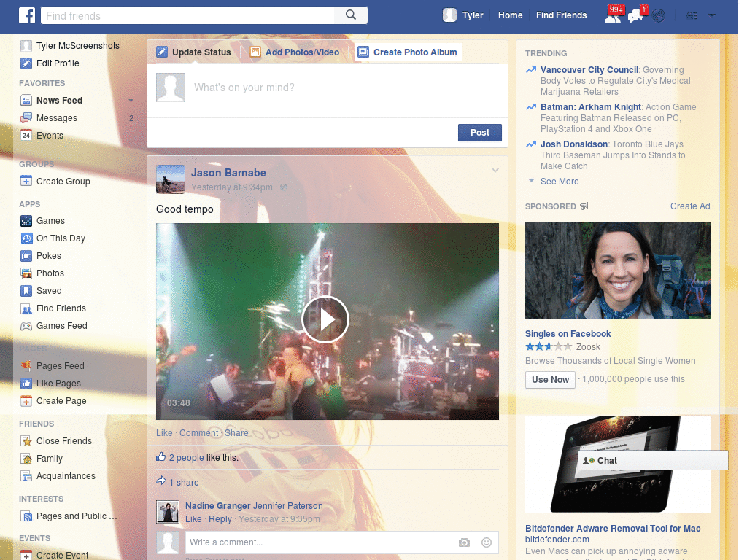The image size is (747, 560).
Task: Click the Games Feed controller icon
Action: [x=26, y=326]
